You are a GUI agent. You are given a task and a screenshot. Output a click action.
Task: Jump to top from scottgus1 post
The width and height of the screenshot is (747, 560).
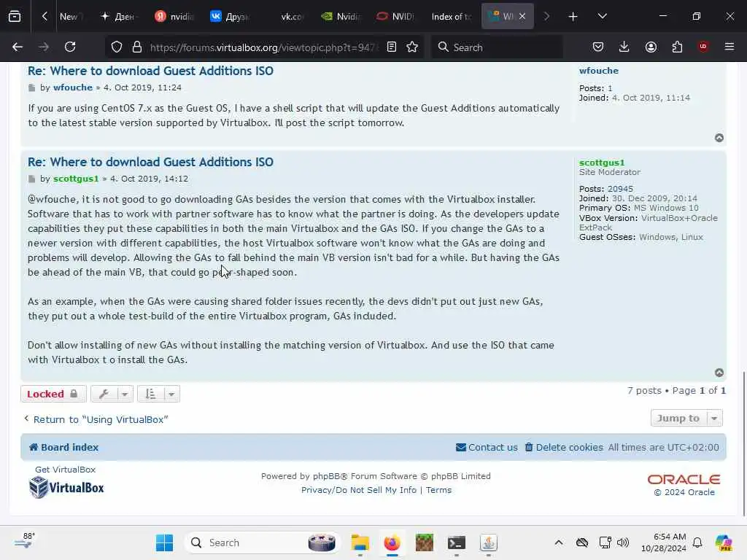coord(719,373)
